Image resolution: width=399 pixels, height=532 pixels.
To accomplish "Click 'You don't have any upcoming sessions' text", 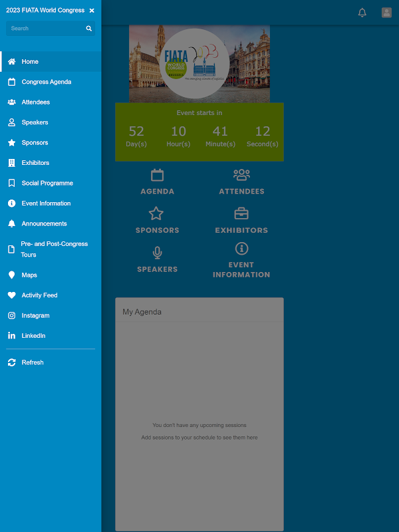I will pos(199,425).
